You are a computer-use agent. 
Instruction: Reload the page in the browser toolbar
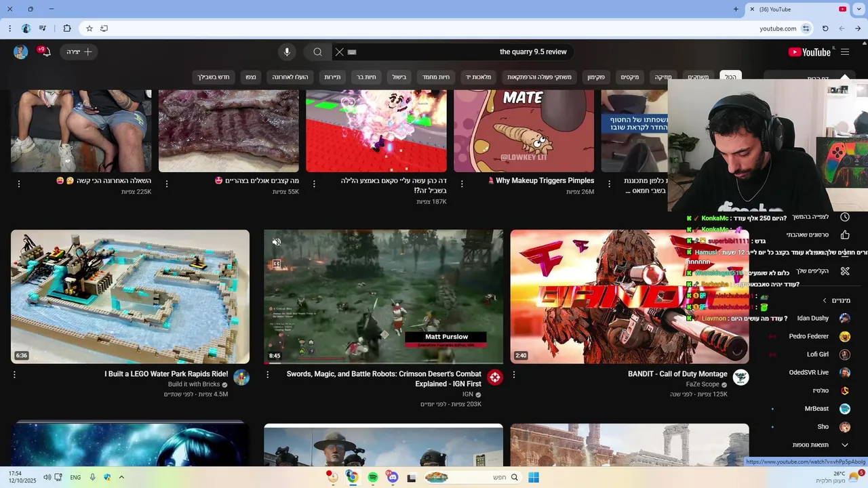(x=825, y=28)
